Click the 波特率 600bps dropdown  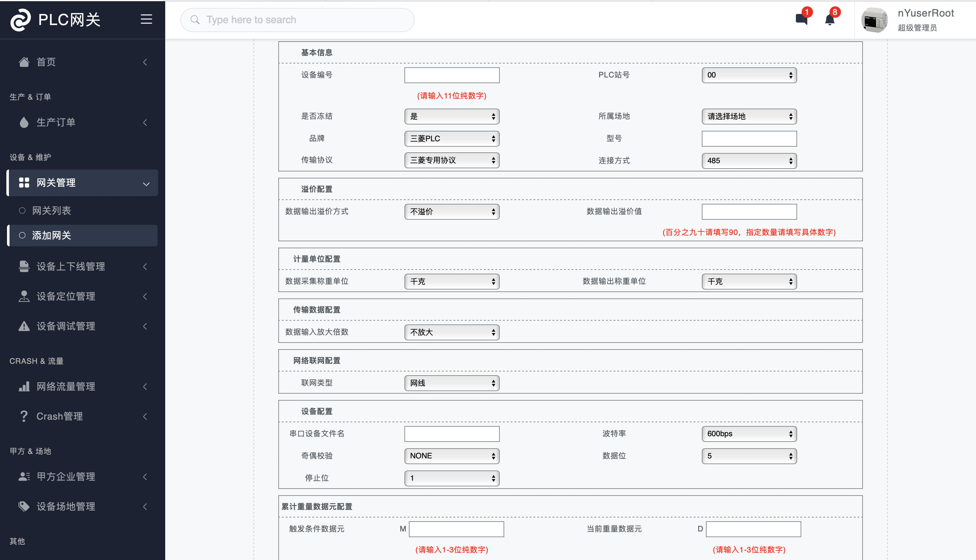click(748, 433)
